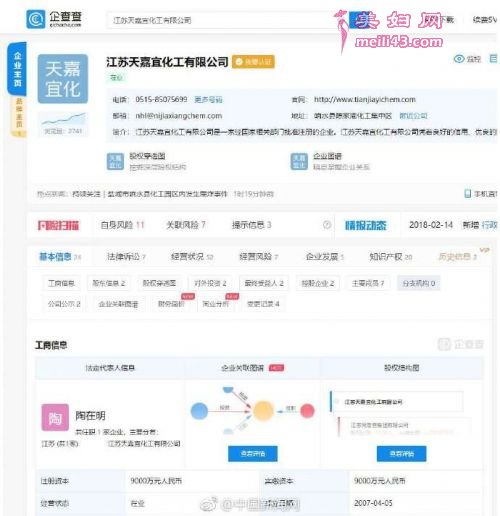The height and width of the screenshot is (516, 500).
Task: Select top company row in equity structure chart
Action: (397, 402)
